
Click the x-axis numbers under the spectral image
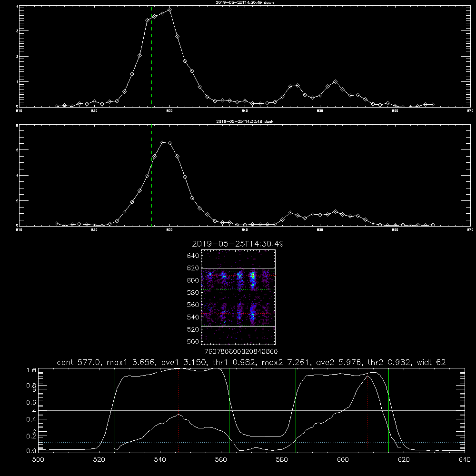tap(241, 351)
